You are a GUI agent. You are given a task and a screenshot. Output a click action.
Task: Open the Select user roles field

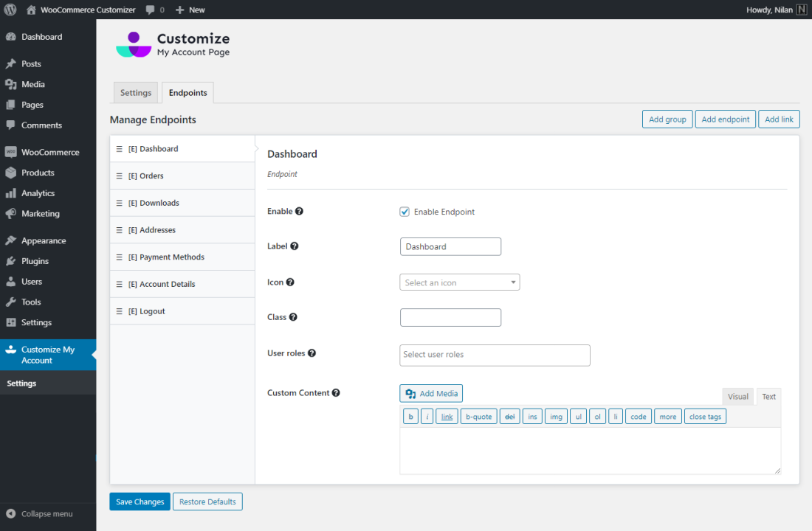tap(495, 355)
